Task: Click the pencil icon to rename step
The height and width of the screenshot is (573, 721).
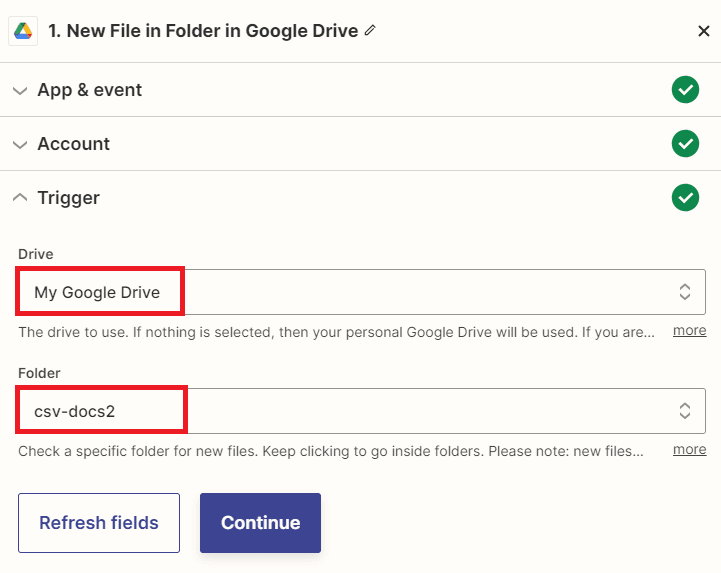Action: [370, 31]
